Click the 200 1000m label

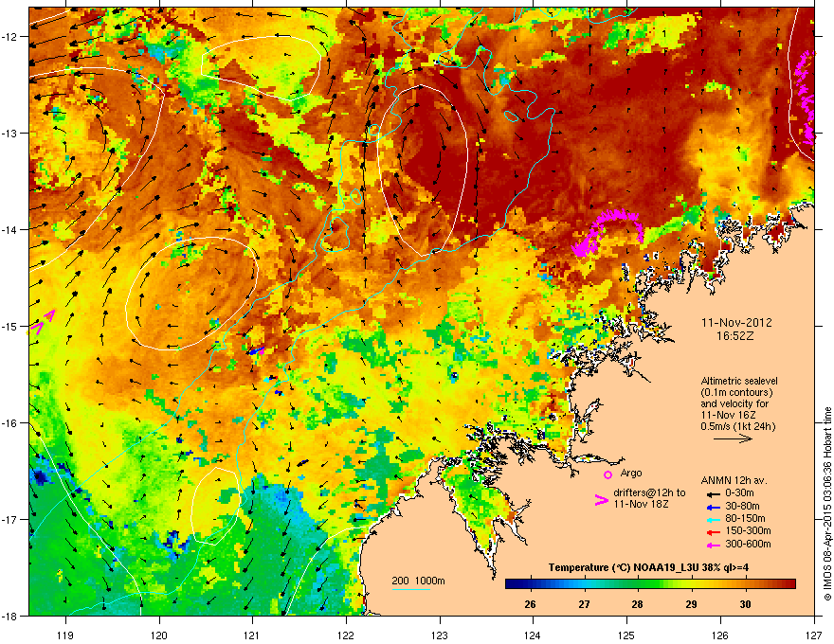418,581
